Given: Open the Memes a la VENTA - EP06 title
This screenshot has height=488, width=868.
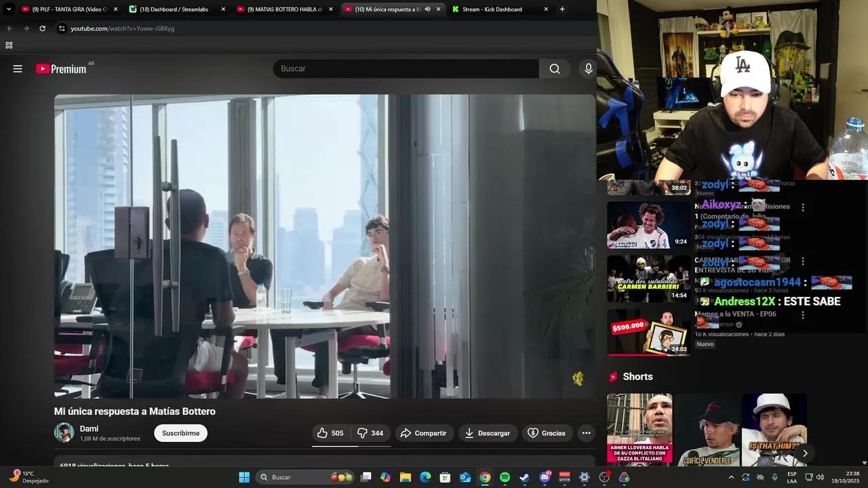Looking at the screenshot, I should 735,314.
